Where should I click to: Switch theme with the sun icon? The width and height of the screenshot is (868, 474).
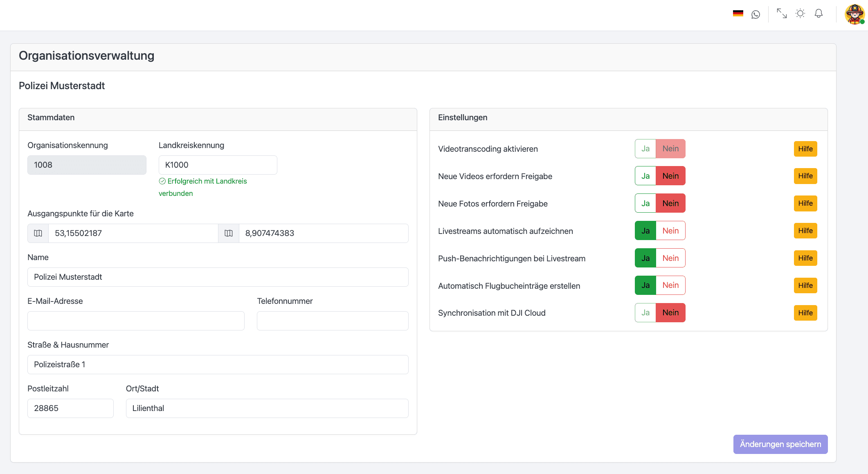(x=800, y=13)
